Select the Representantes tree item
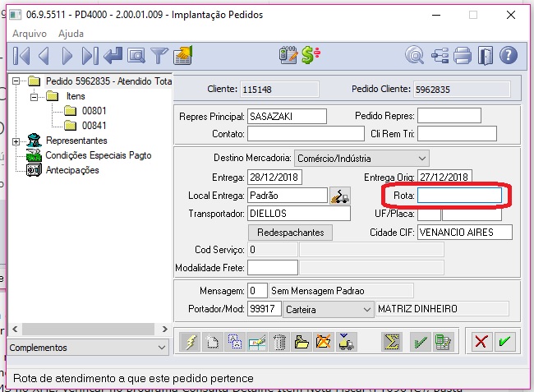 pyautogui.click(x=76, y=141)
